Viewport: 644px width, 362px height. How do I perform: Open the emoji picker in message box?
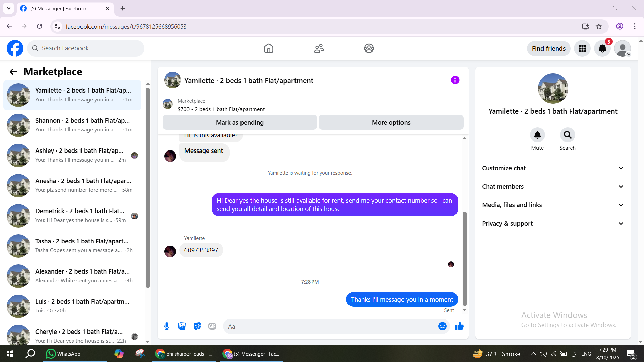coord(442,326)
